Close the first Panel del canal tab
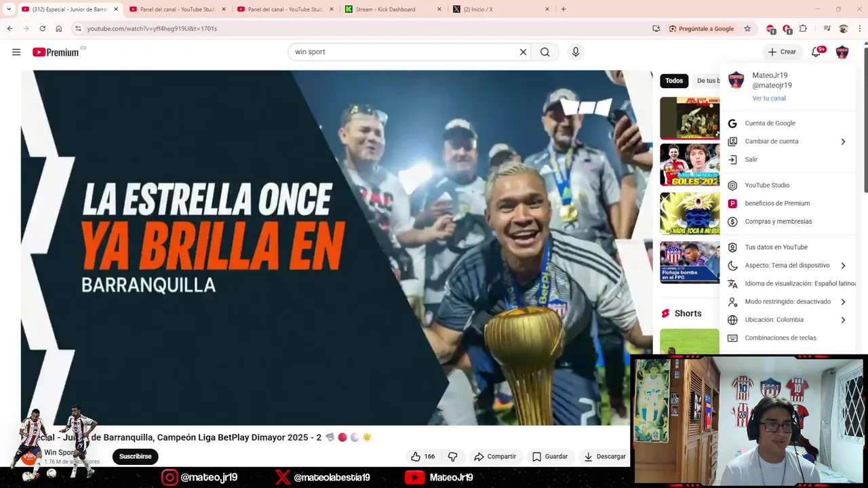The height and width of the screenshot is (488, 868). click(x=224, y=9)
